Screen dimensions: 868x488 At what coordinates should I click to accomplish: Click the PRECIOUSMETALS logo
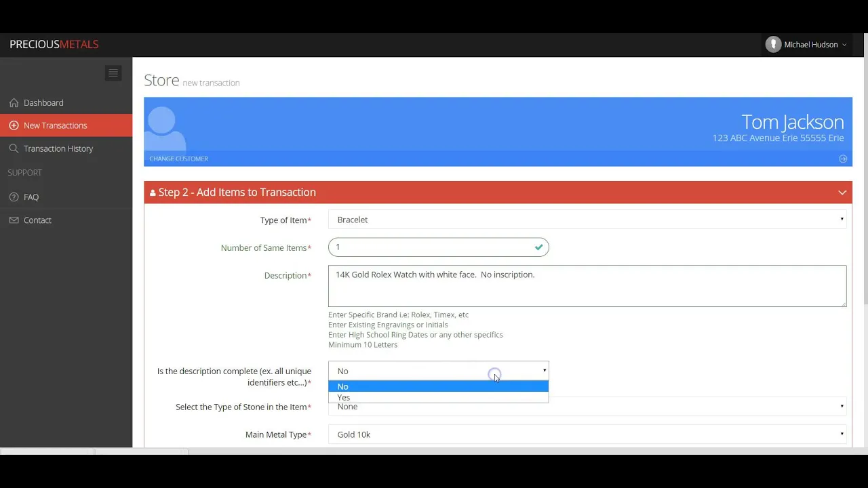pyautogui.click(x=54, y=45)
